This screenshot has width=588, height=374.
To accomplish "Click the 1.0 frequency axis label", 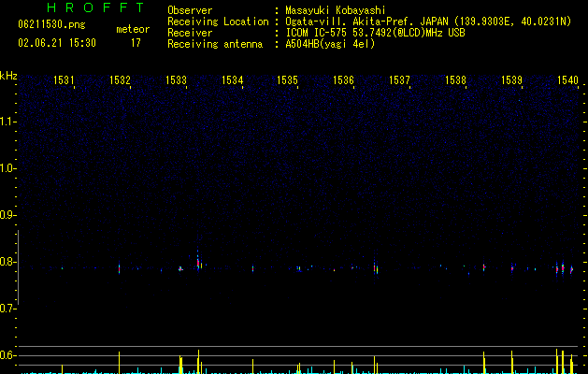I will 7,168.
